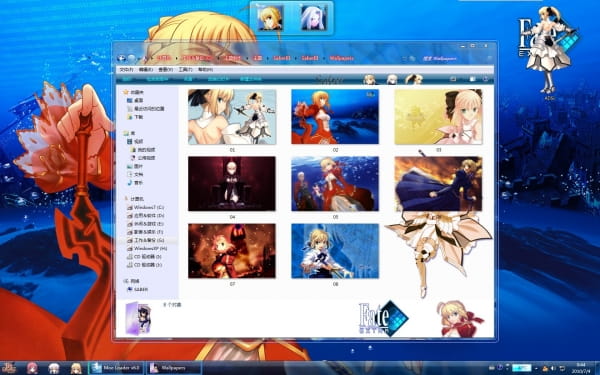Launch the blonde chibi taskbar icon
The height and width of the screenshot is (375, 600).
76,368
